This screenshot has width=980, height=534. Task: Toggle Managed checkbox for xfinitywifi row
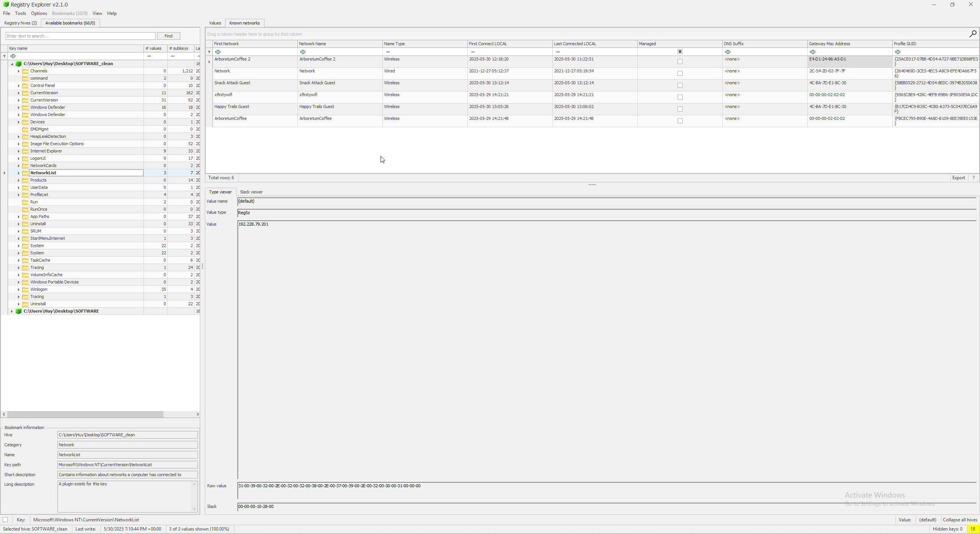click(x=680, y=97)
